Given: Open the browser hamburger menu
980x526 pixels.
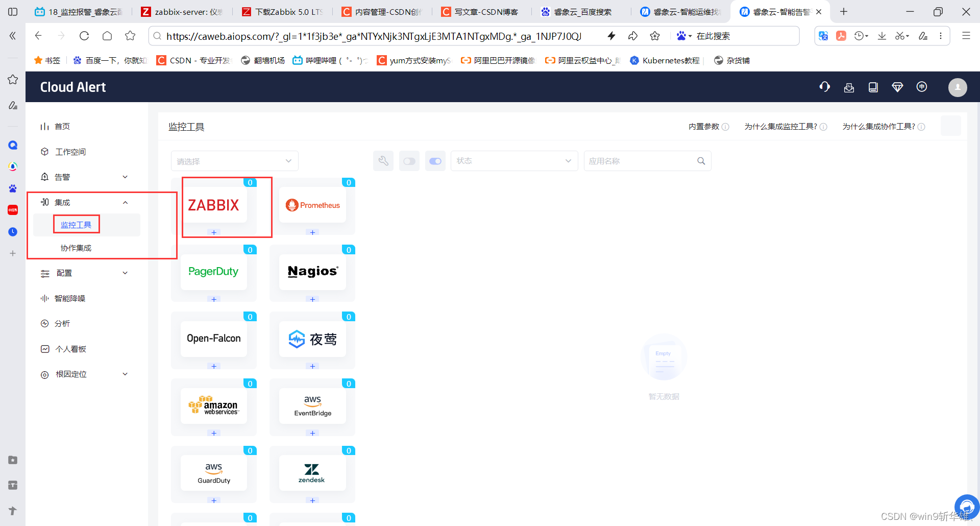Looking at the screenshot, I should coord(966,36).
